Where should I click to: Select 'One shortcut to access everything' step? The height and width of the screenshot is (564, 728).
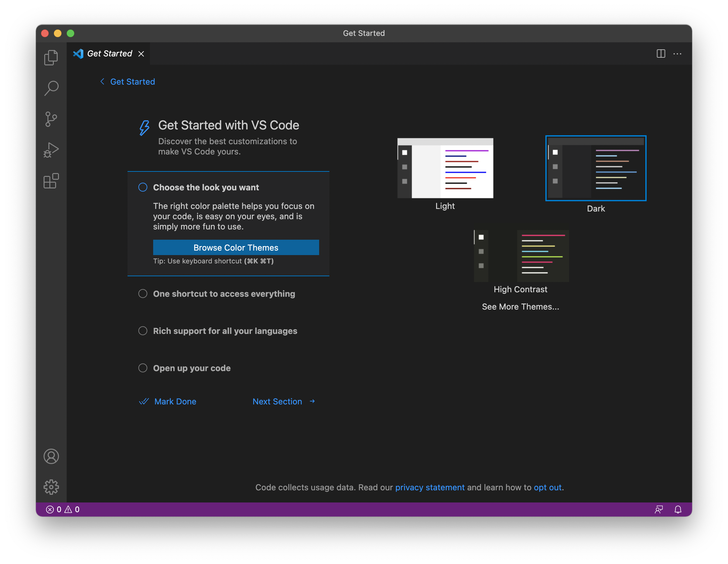[224, 294]
